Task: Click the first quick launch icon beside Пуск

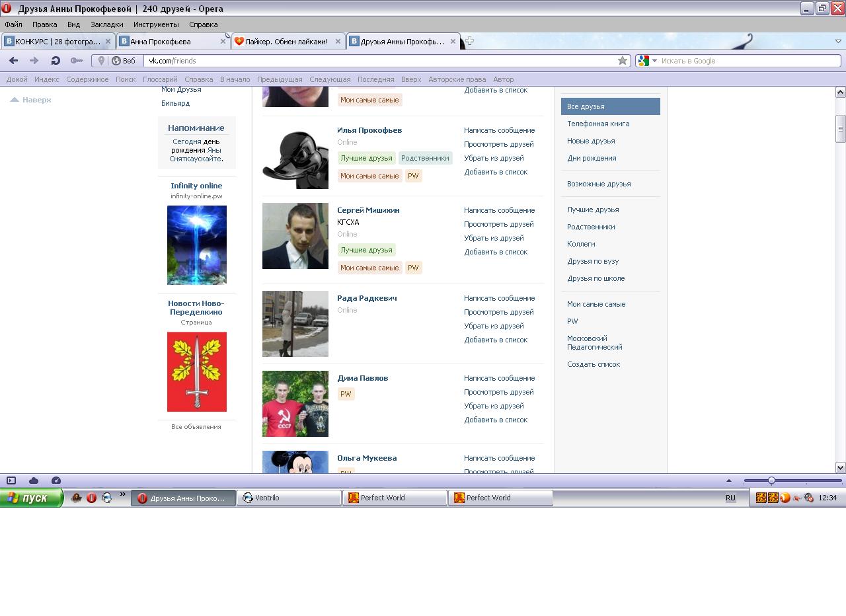Action: click(77, 498)
